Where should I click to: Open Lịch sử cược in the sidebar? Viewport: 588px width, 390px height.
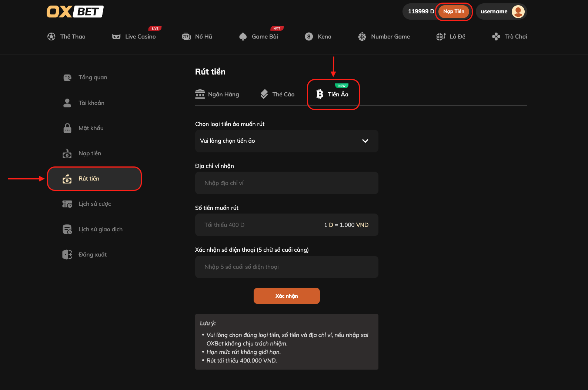pyautogui.click(x=95, y=204)
